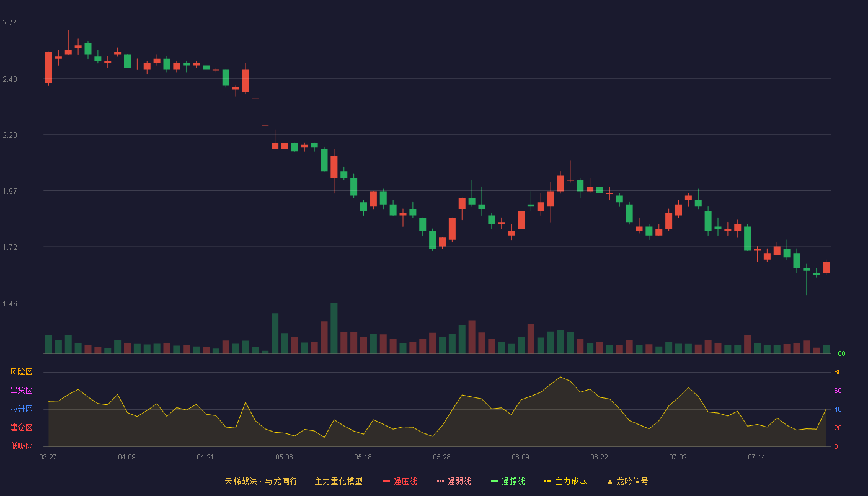
Task: Click the orange 80 indicator axis value
Action: [838, 372]
